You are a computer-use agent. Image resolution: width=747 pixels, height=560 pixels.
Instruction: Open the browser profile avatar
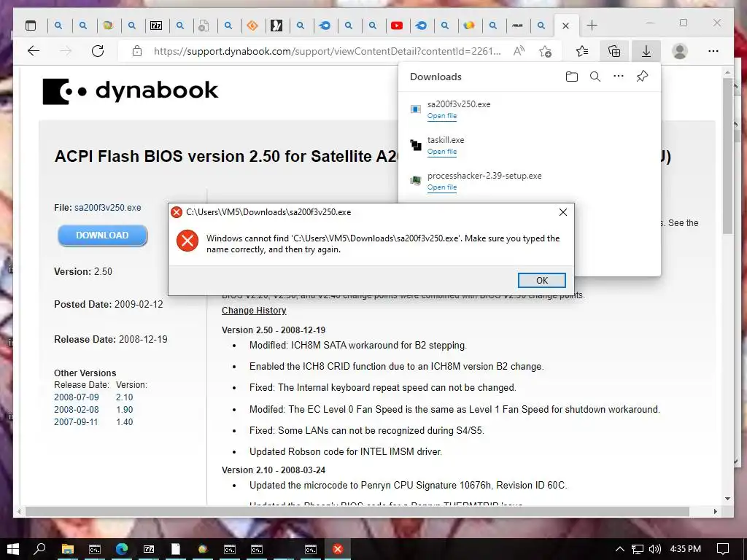[680, 51]
